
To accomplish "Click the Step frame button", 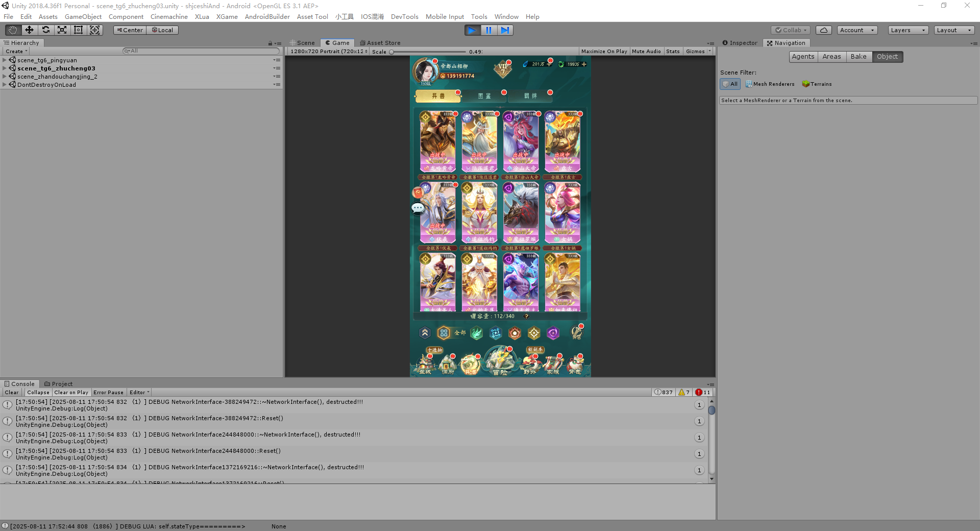I will point(505,30).
